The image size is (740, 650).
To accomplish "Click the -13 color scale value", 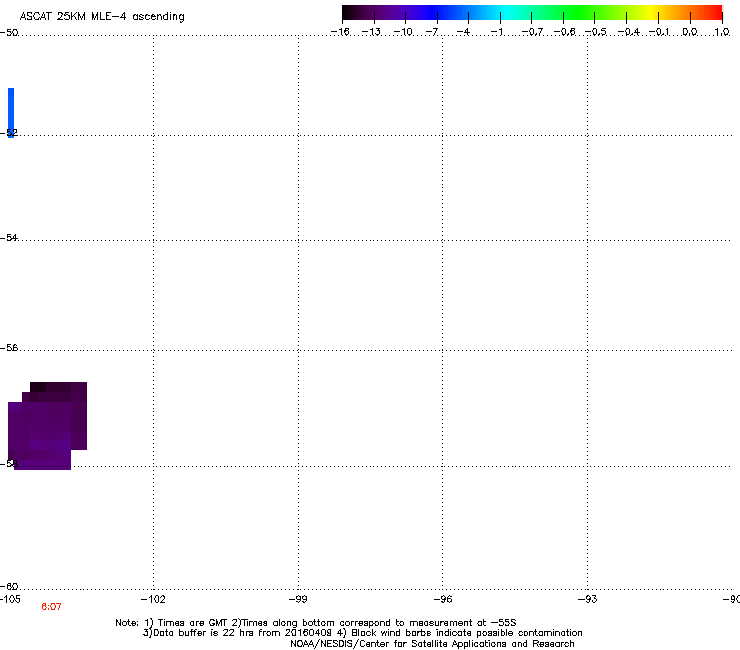I will pyautogui.click(x=371, y=32).
